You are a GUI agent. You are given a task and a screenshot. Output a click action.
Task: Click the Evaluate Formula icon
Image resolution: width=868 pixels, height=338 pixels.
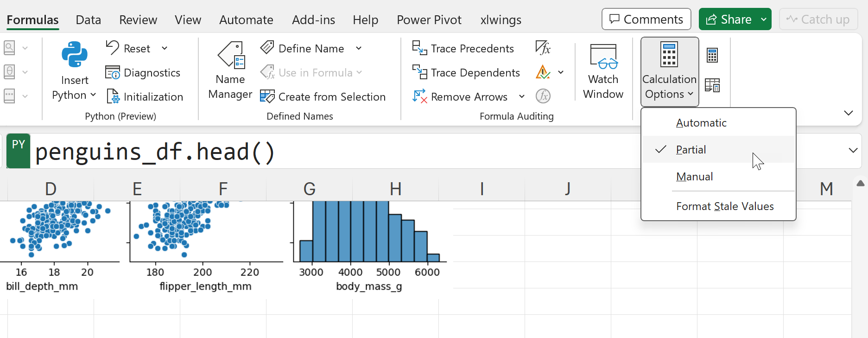pyautogui.click(x=543, y=96)
